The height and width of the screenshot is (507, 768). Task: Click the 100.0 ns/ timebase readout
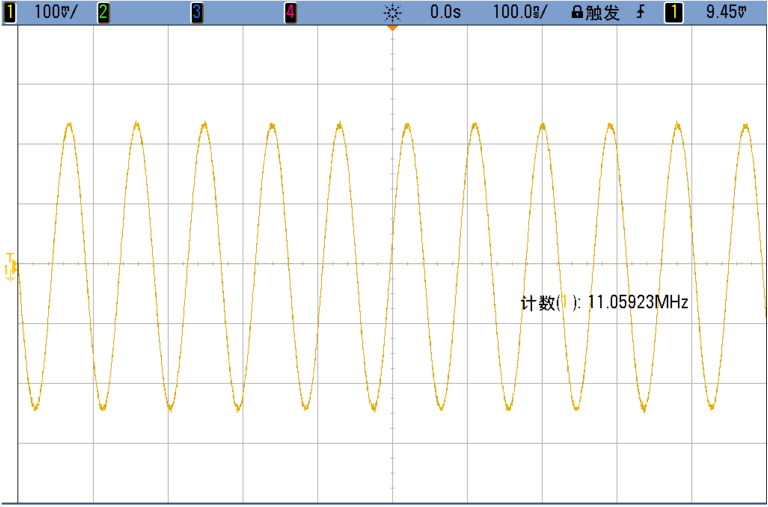coord(519,12)
